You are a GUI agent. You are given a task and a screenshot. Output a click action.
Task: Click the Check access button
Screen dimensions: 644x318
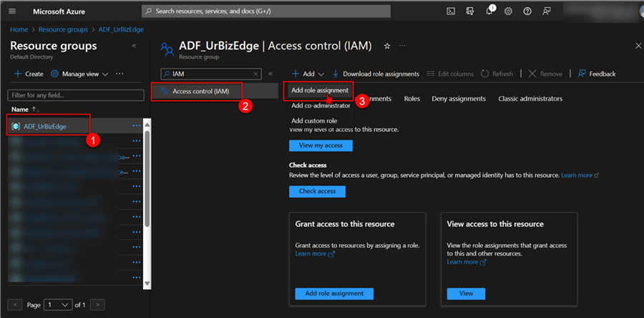click(x=317, y=191)
